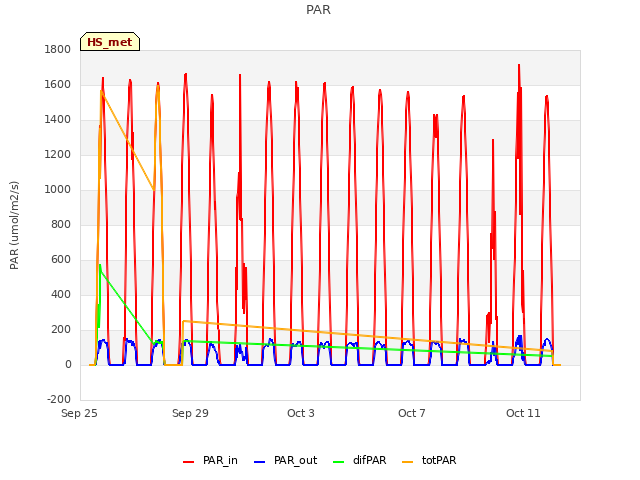
Task: Click the Oct 3 x-axis label
Action: (301, 413)
